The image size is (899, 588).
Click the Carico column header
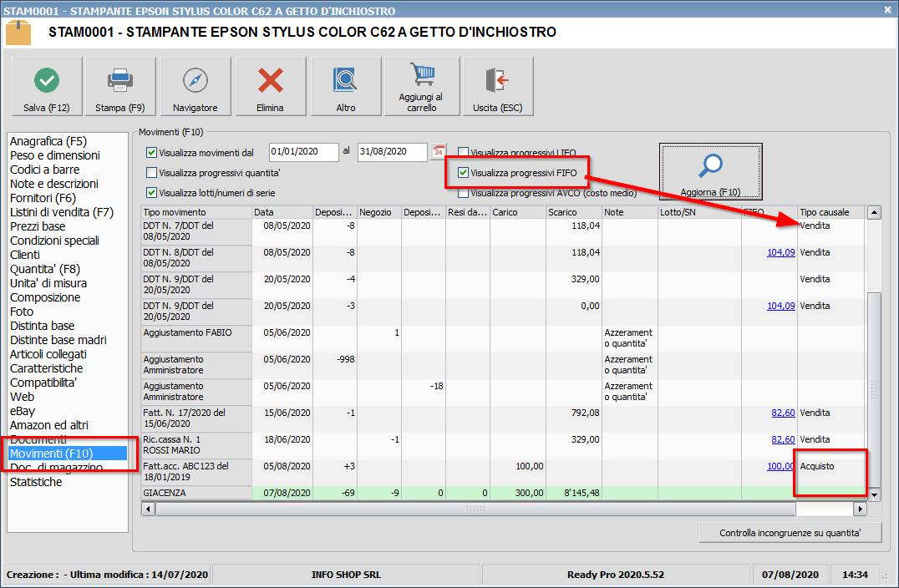click(x=518, y=212)
